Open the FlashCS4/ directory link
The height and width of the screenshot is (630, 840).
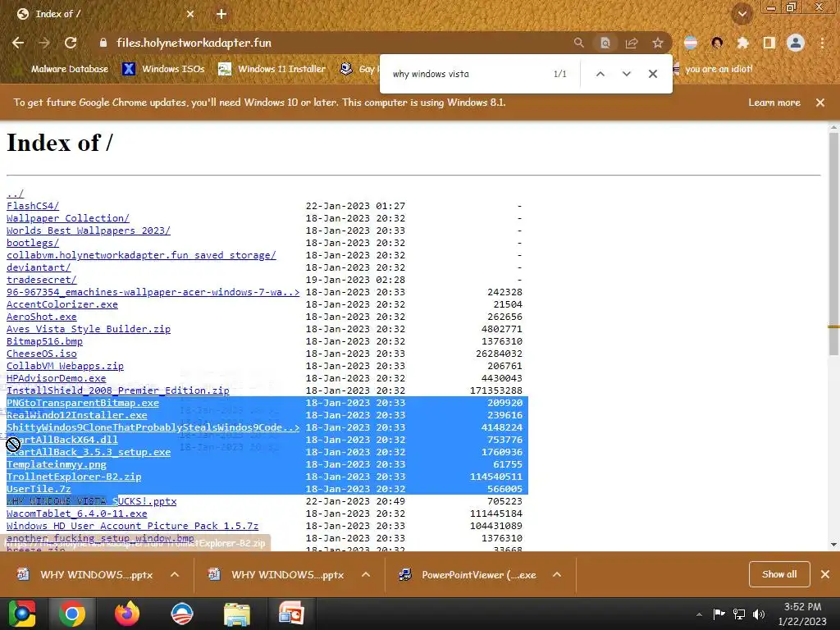pyautogui.click(x=33, y=206)
